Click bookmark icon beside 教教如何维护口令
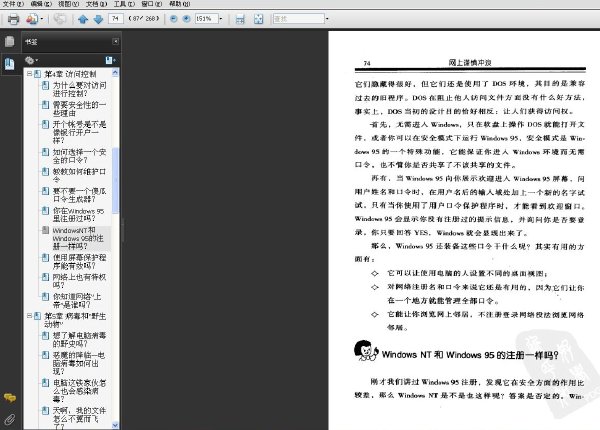This screenshot has height=430, width=600. coord(45,171)
